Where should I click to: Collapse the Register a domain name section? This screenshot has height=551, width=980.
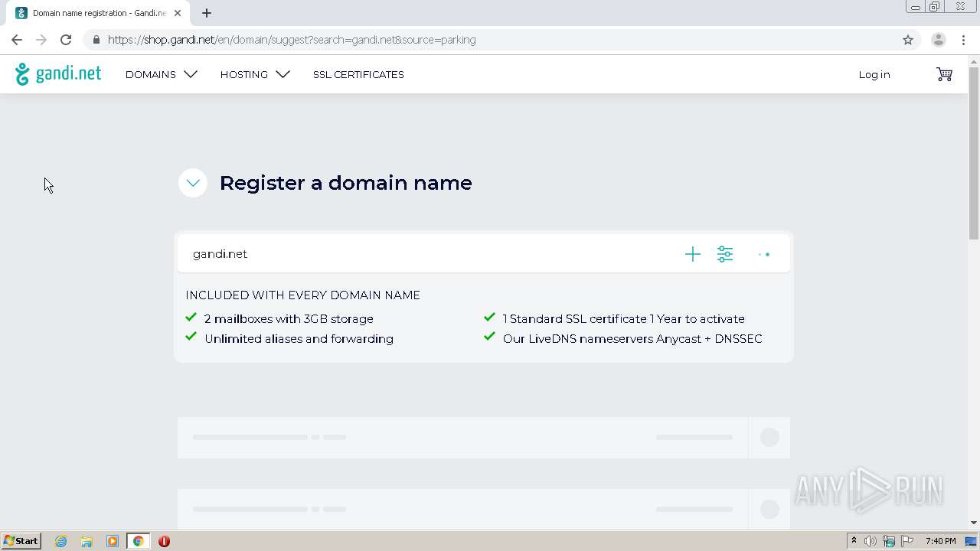coord(193,183)
